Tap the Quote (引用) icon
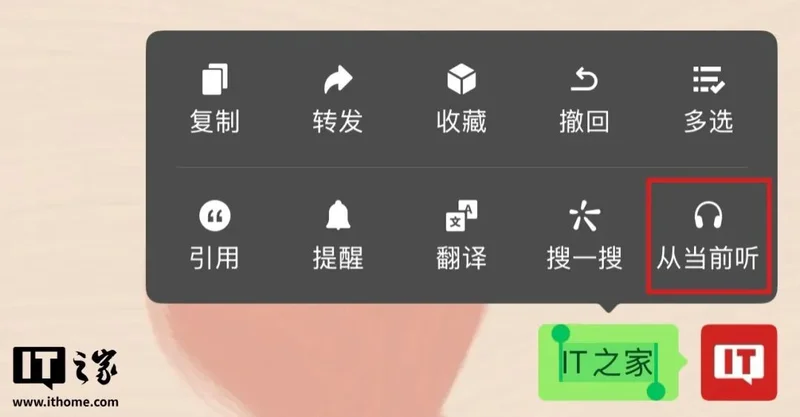The image size is (800, 417). point(215,216)
